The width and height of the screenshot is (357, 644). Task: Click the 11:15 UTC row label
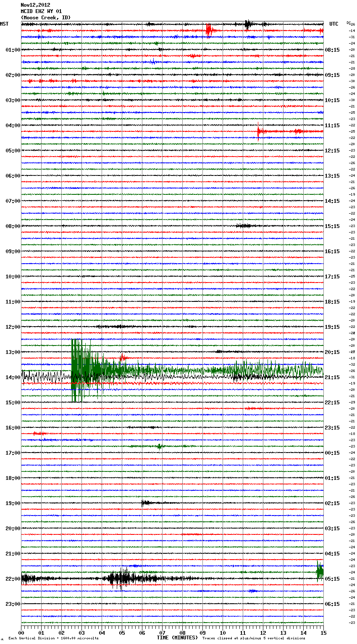click(332, 126)
